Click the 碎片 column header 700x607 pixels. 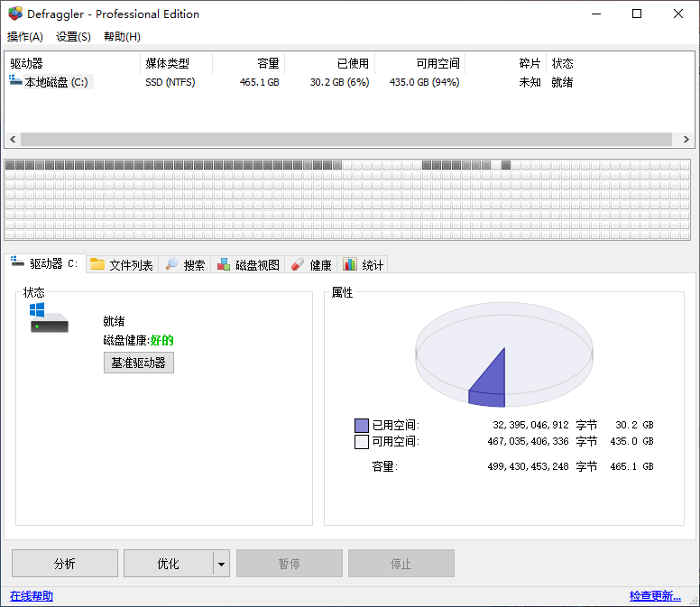click(506, 63)
